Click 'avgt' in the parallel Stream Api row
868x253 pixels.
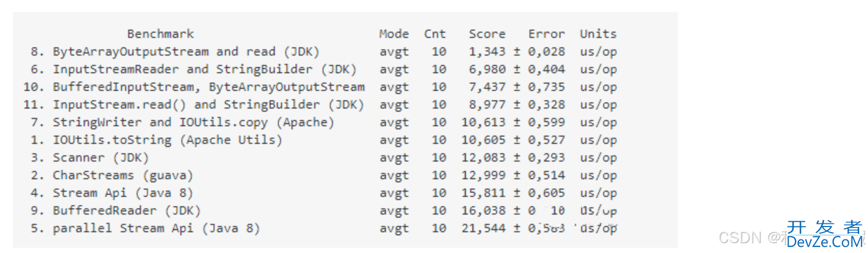point(394,229)
